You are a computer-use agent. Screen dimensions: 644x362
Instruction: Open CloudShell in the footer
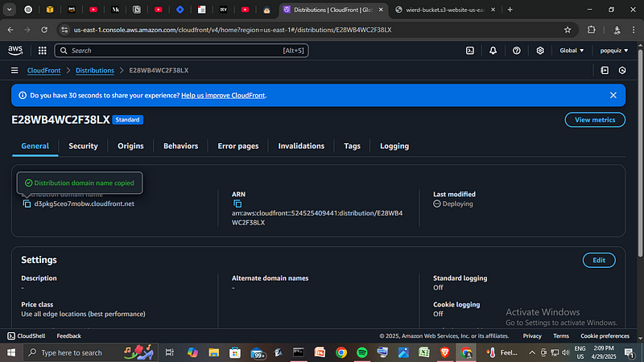point(27,335)
